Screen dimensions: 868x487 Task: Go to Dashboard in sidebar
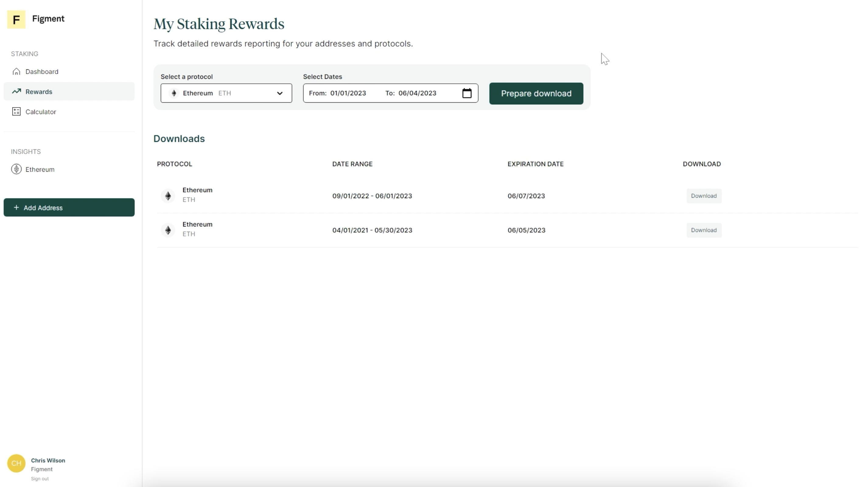pos(69,72)
